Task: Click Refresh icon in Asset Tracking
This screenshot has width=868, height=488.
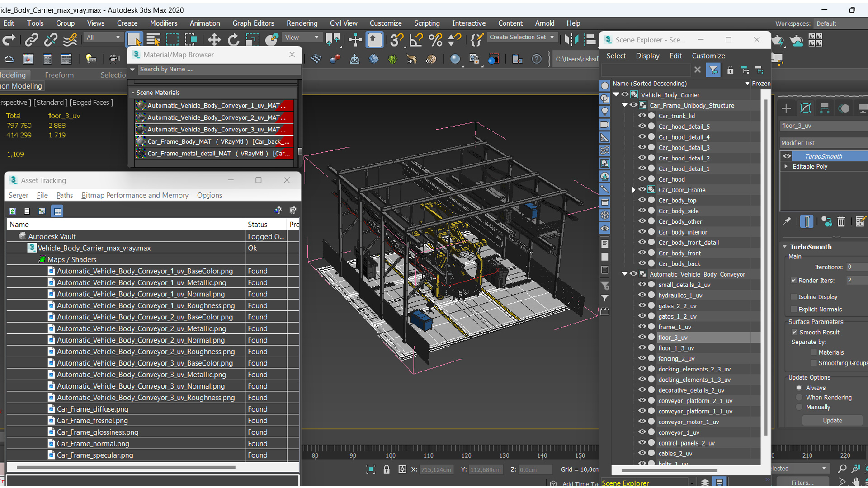Action: pos(13,211)
